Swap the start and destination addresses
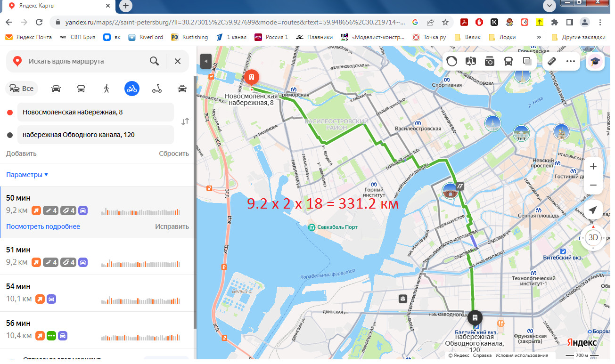The height and width of the screenshot is (364, 615). tap(185, 121)
